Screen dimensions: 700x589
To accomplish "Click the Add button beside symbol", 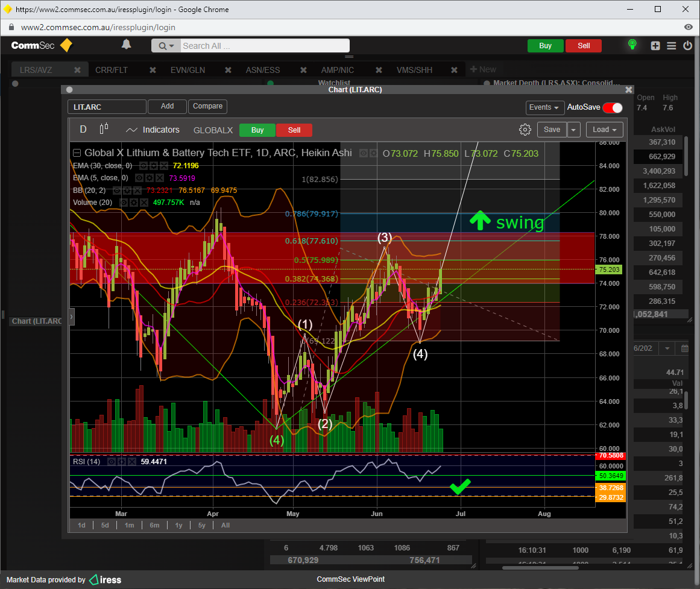I will (x=168, y=106).
